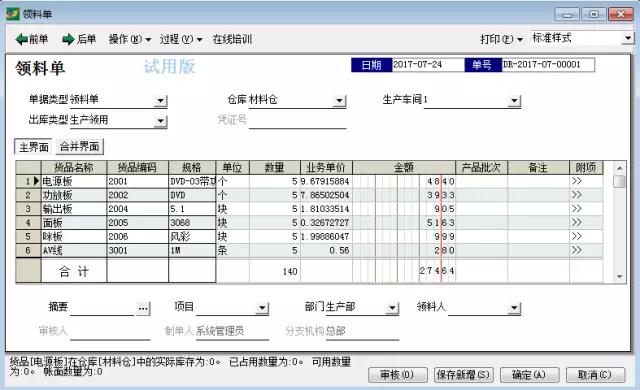This screenshot has height=390, width=640.
Task: Go to previous document with 前单 arrow
Action: click(31, 39)
